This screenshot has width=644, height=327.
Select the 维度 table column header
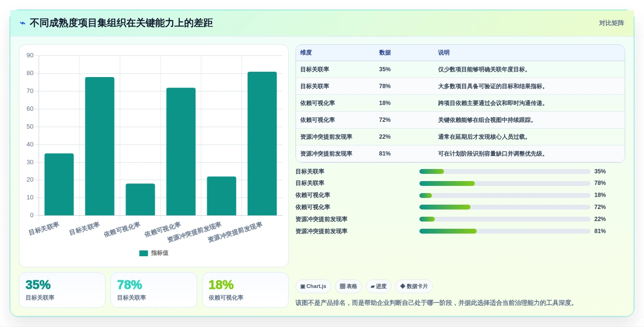[x=306, y=52]
